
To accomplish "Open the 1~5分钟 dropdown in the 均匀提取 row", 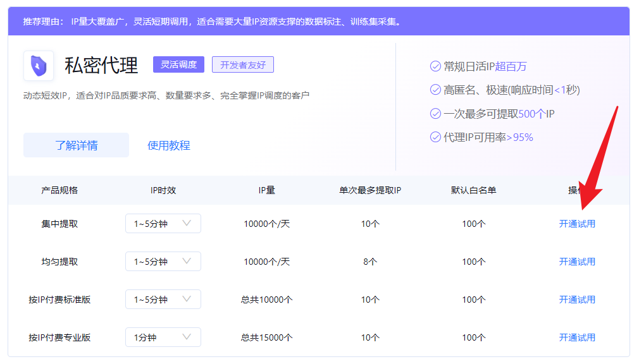I will coord(163,261).
